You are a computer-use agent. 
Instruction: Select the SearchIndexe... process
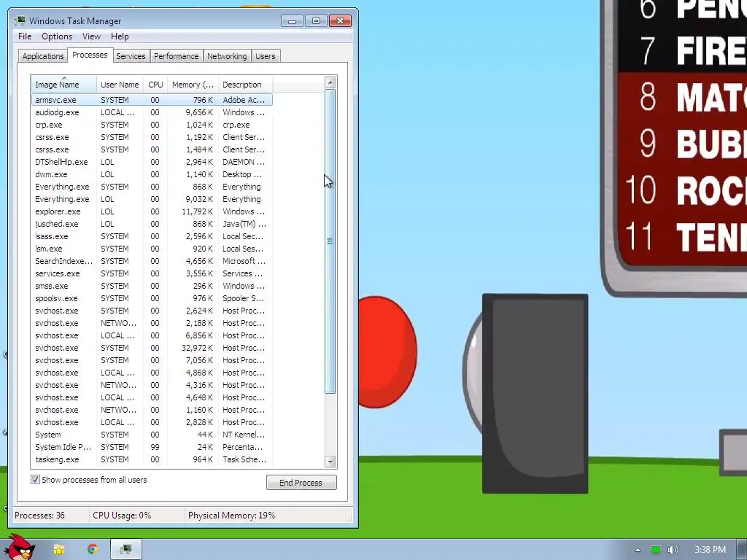tap(152, 261)
